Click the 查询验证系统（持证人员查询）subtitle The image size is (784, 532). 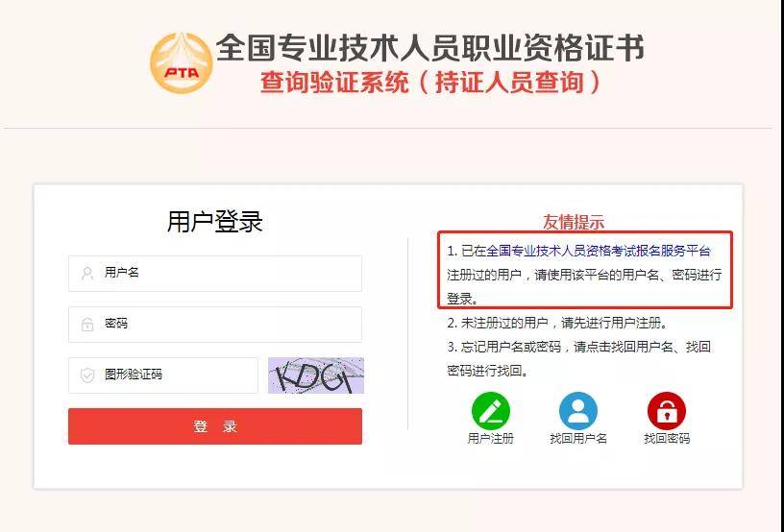pyautogui.click(x=430, y=83)
